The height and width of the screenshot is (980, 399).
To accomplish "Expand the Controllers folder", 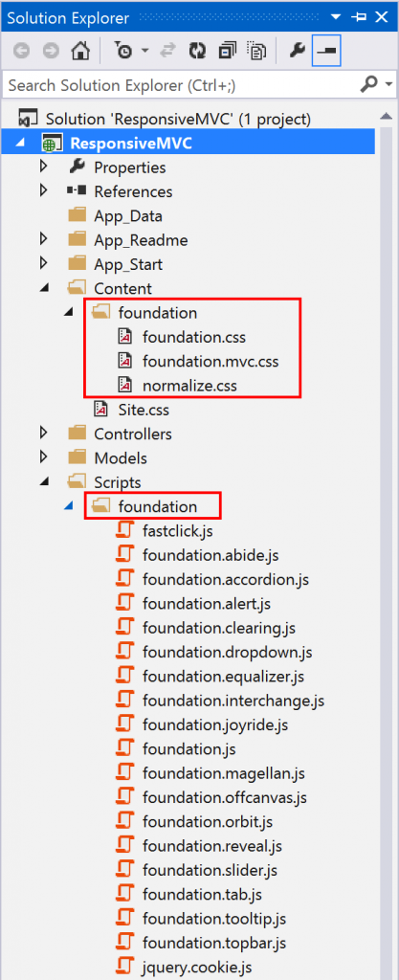I will tap(43, 433).
